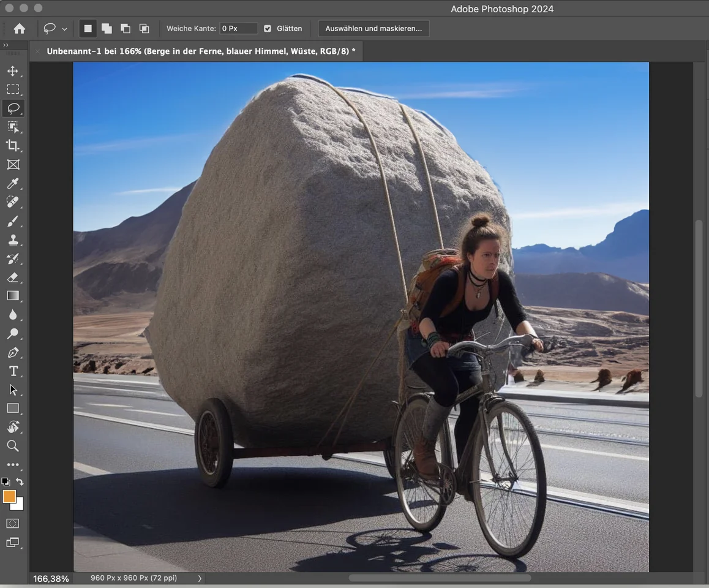Viewport: 709px width, 588px height.
Task: Select the Zoom tool in toolbar
Action: pyautogui.click(x=13, y=446)
